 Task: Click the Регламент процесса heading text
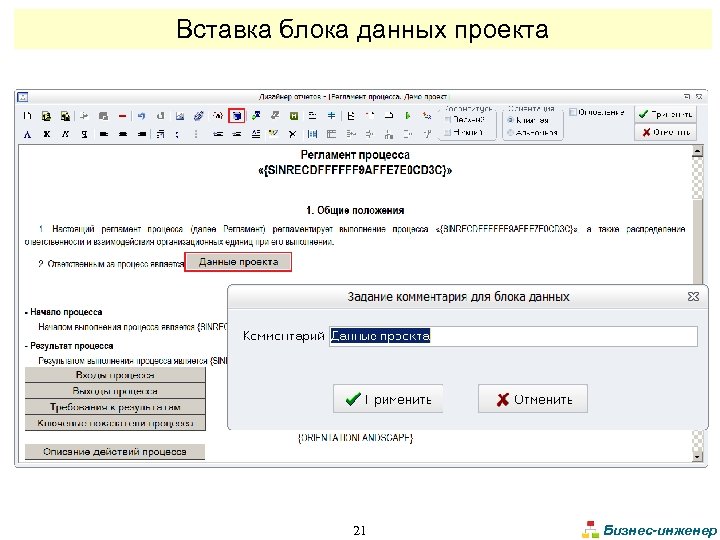pos(355,155)
